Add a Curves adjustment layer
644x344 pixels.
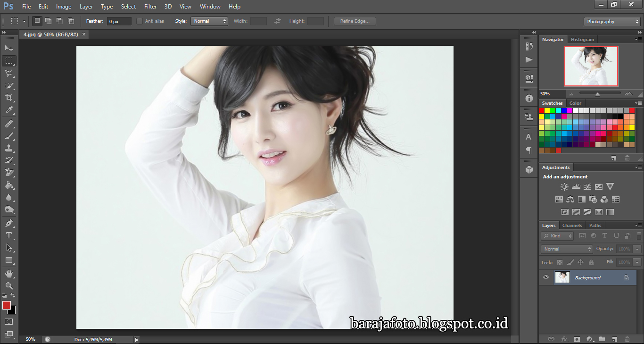coord(587,186)
